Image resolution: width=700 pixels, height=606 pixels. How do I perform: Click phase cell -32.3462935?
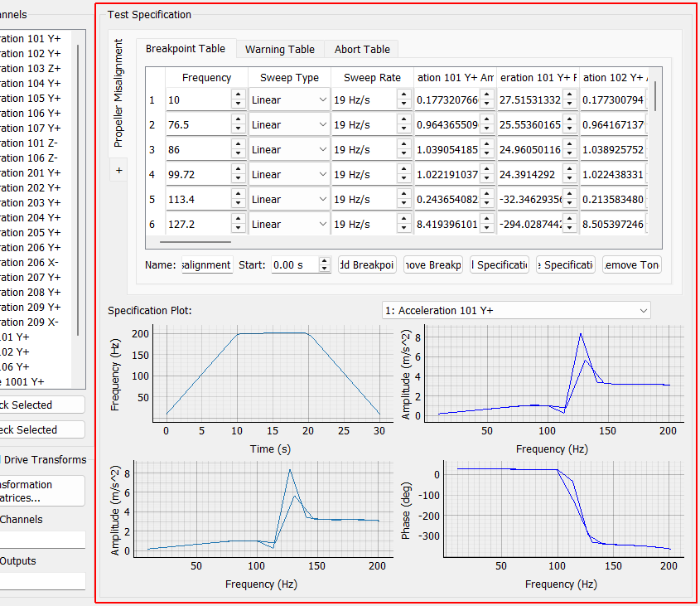[530, 199]
